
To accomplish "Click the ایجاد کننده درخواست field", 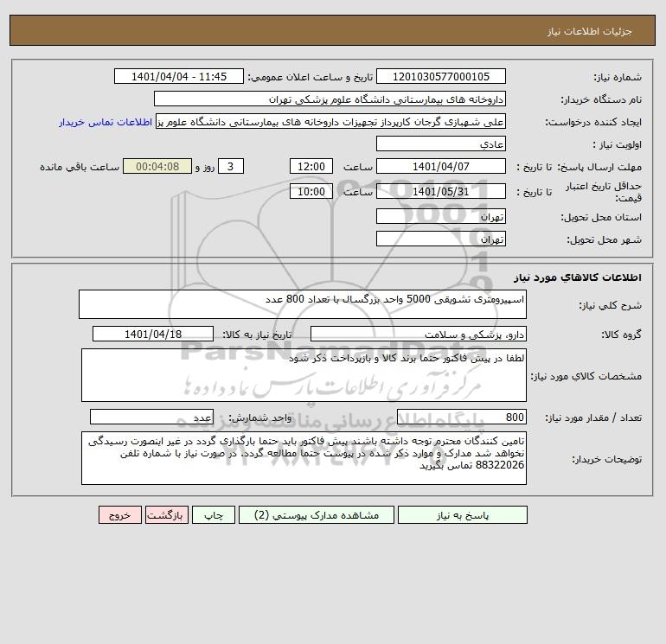I will point(331,122).
